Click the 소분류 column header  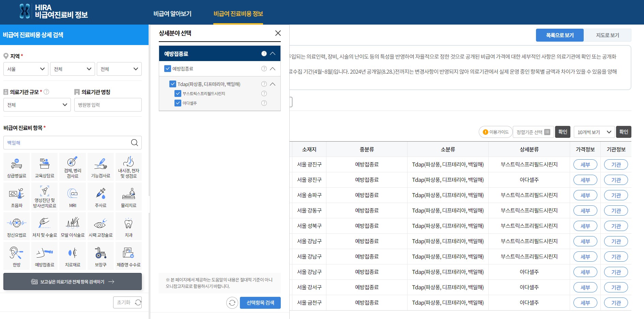[x=448, y=149]
